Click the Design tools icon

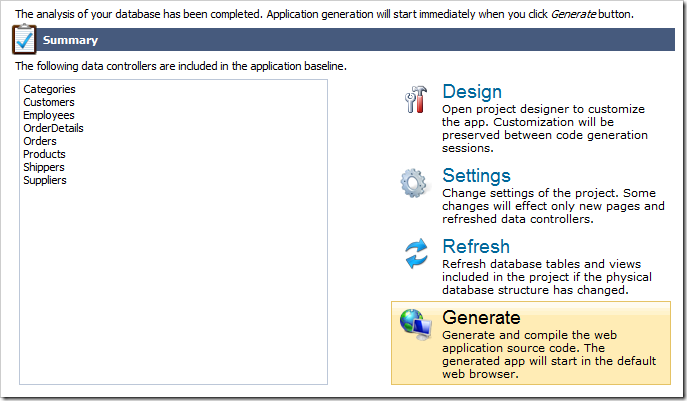click(x=416, y=101)
